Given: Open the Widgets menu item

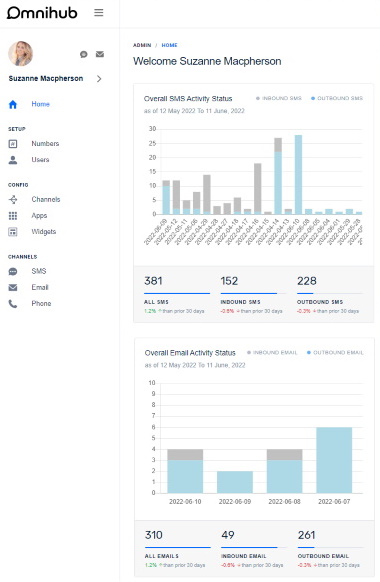Looking at the screenshot, I should pyautogui.click(x=44, y=232).
